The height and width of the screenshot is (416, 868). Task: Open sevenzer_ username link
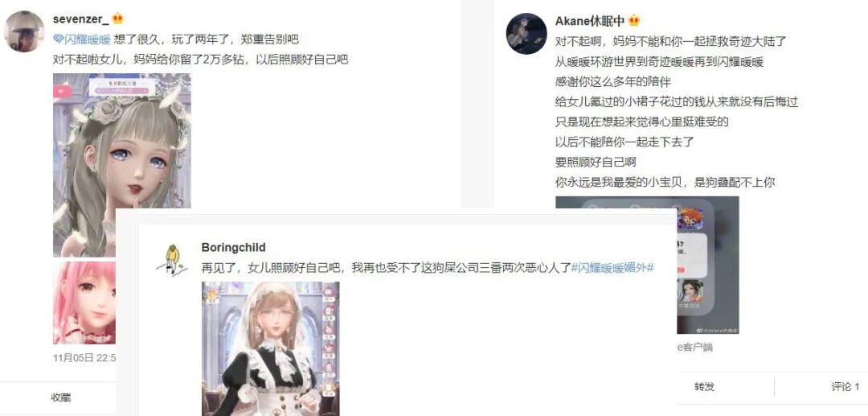pyautogui.click(x=81, y=19)
